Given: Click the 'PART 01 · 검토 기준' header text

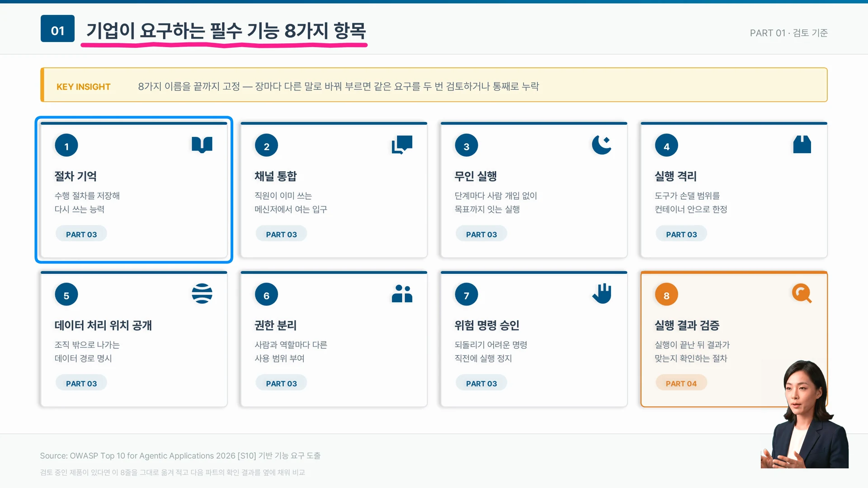Looking at the screenshot, I should coord(788,33).
